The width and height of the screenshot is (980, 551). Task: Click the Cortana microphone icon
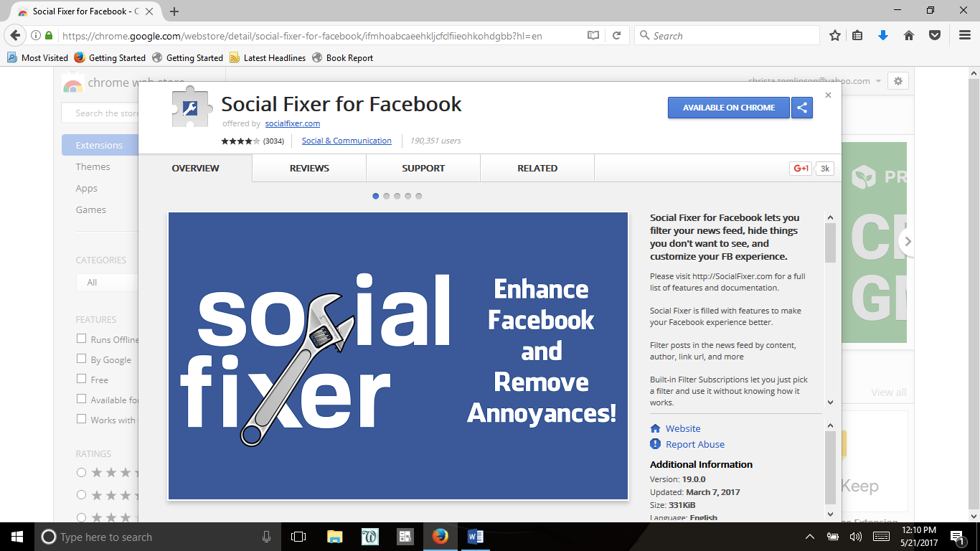point(267,537)
